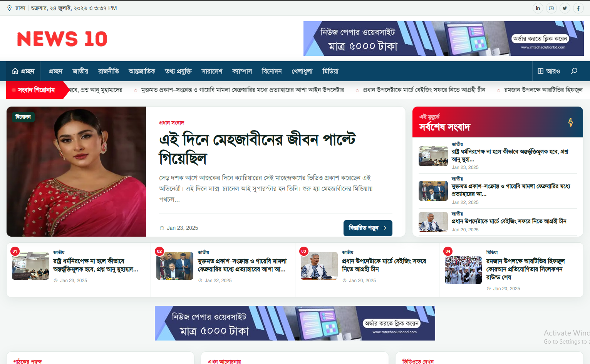Open ticker headline about বেইজিং সফর
The height and width of the screenshot is (364, 590).
(424, 90)
